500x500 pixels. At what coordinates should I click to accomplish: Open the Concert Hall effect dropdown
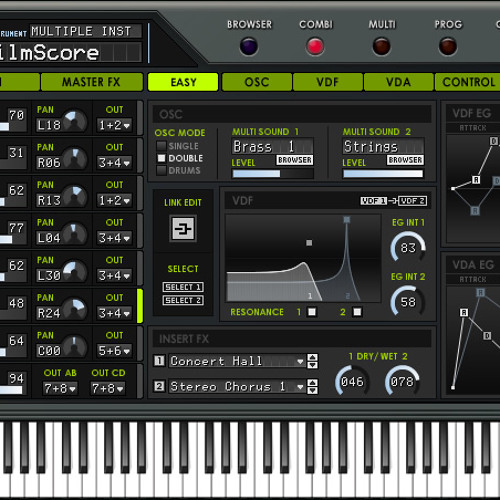coord(237,361)
